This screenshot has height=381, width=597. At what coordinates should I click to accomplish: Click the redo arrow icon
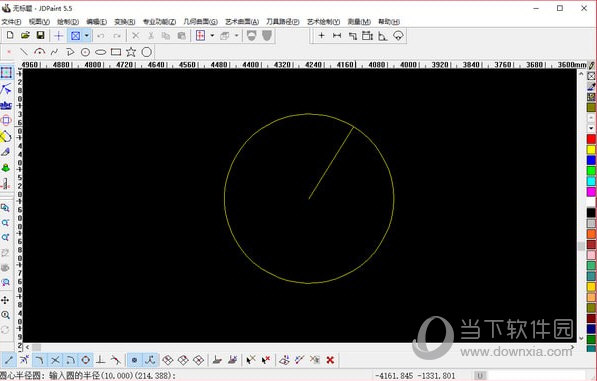(117, 36)
